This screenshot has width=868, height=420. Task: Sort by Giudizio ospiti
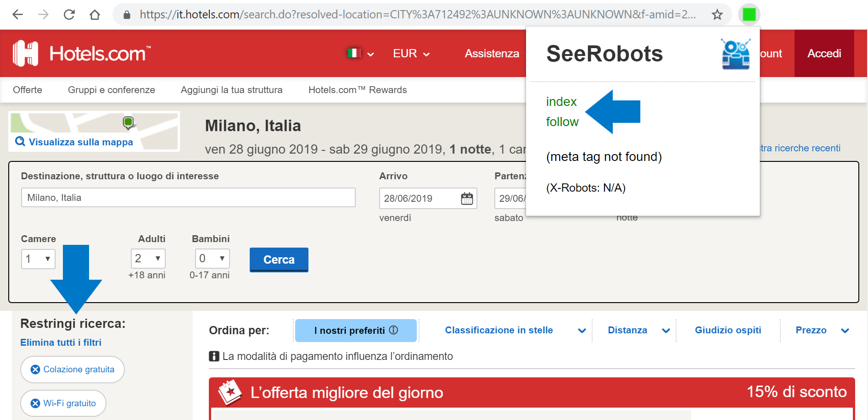coord(728,330)
